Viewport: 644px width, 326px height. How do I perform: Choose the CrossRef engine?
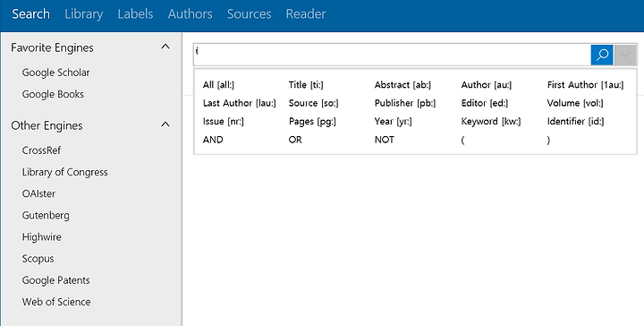tap(41, 150)
